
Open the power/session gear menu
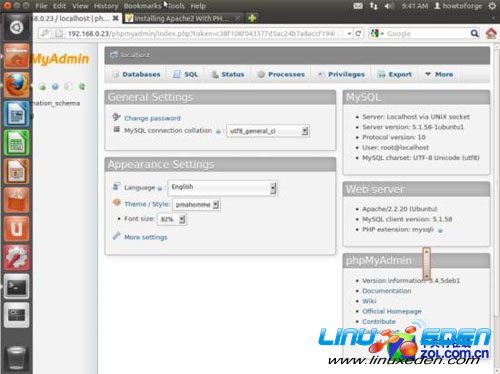point(492,6)
